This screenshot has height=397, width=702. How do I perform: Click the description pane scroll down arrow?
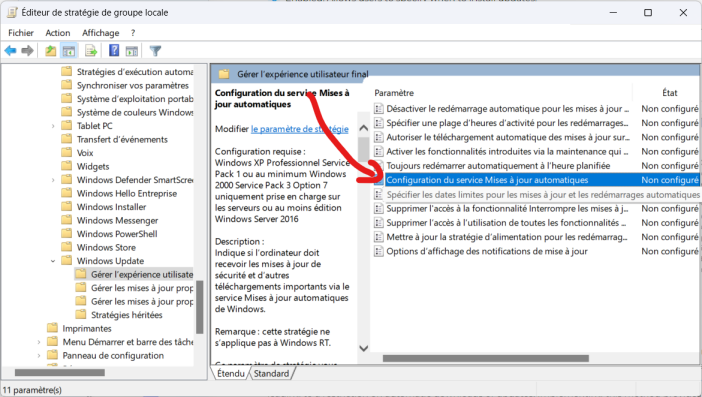pos(364,348)
